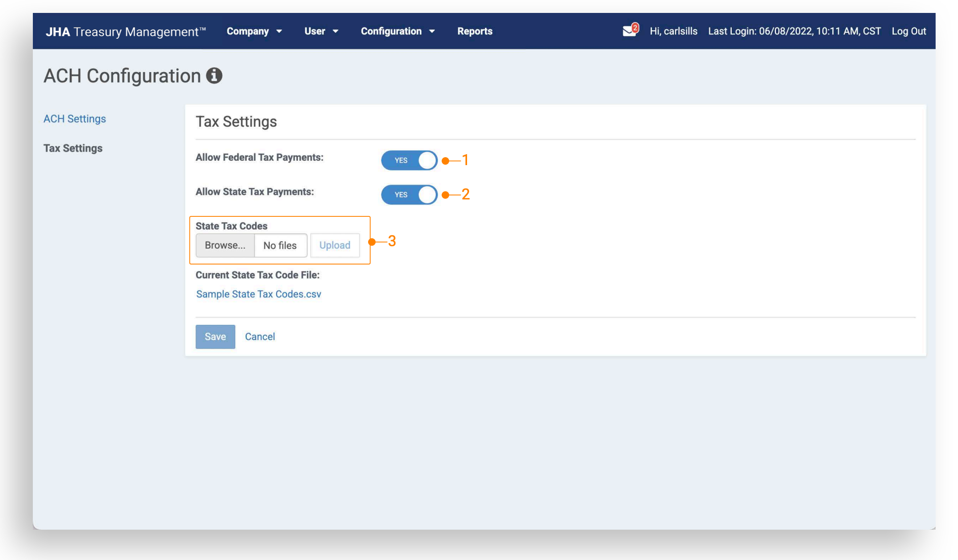Click the No files field
The image size is (958, 560).
tap(280, 245)
